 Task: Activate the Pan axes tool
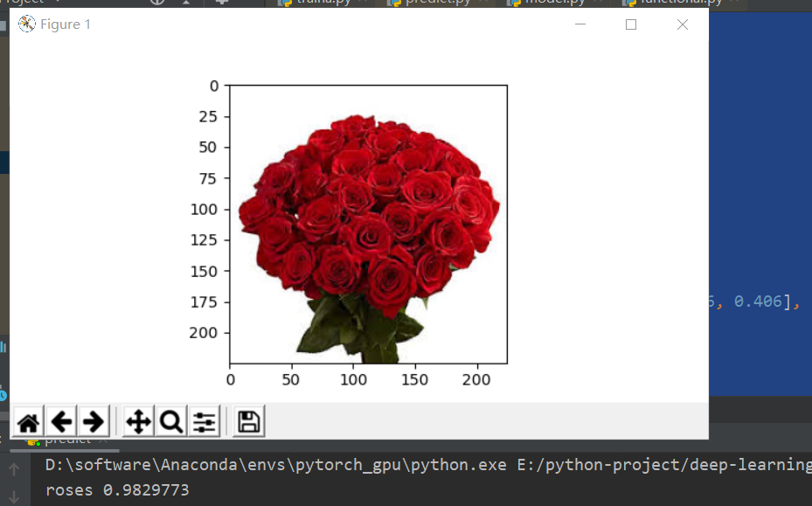(138, 421)
